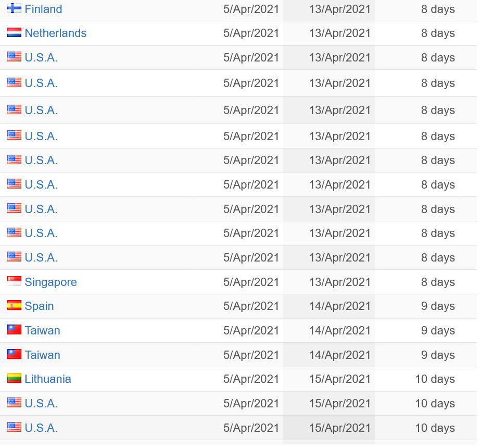481x448 pixels.
Task: Click the Finland flag icon
Action: click(x=14, y=8)
